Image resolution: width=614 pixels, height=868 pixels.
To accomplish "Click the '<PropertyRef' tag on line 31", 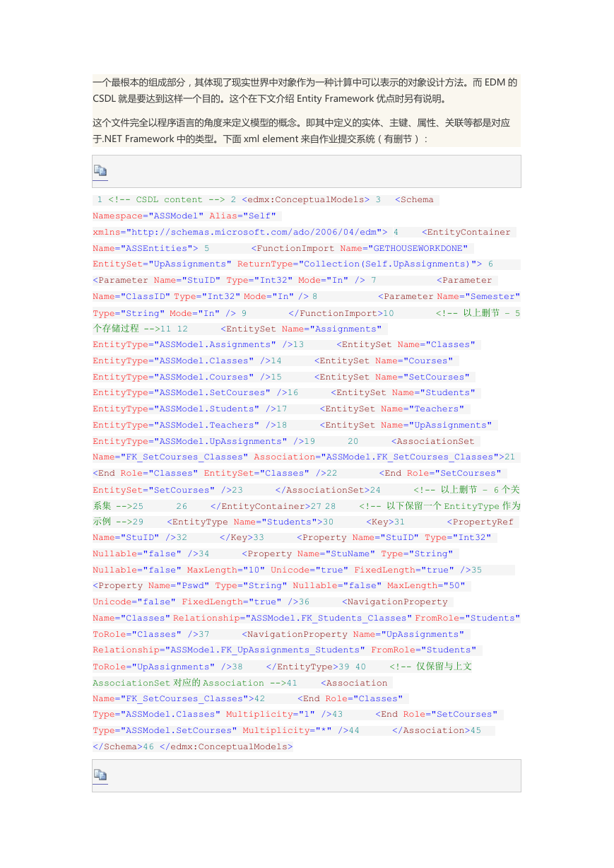I will [480, 522].
